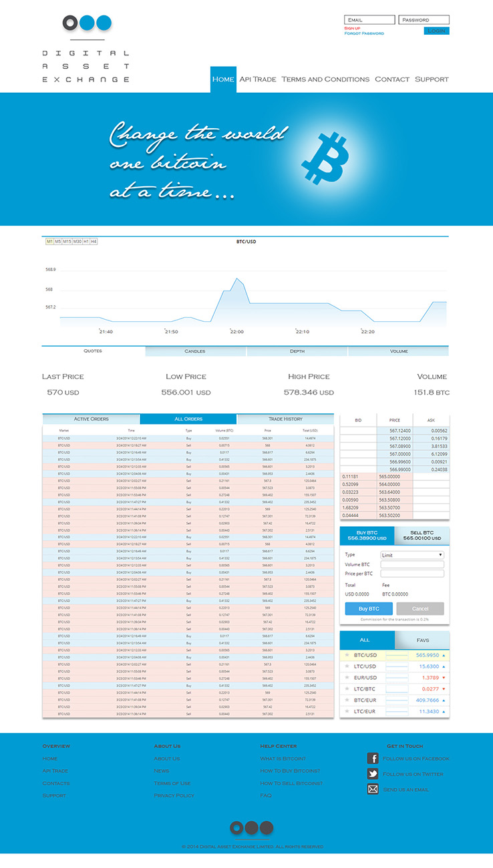Select the M30 chart timeframe
Screen dimensions: 493x868
coord(77,241)
